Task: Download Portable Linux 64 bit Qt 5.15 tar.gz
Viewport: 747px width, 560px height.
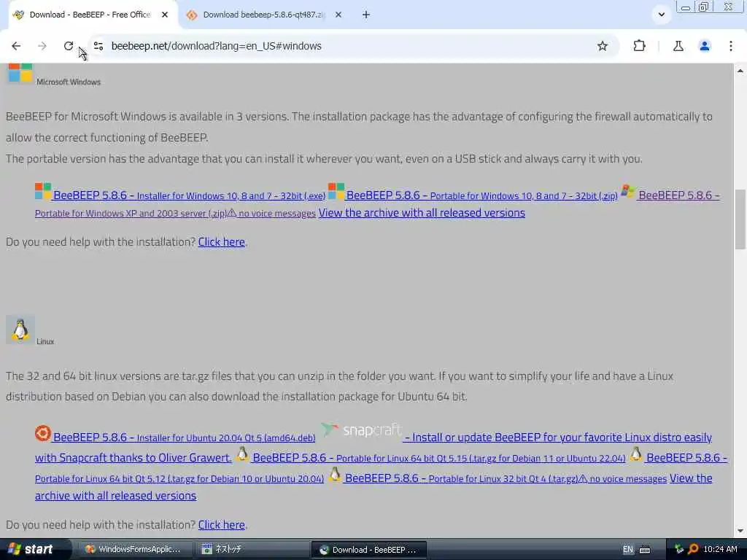Action: coord(438,458)
